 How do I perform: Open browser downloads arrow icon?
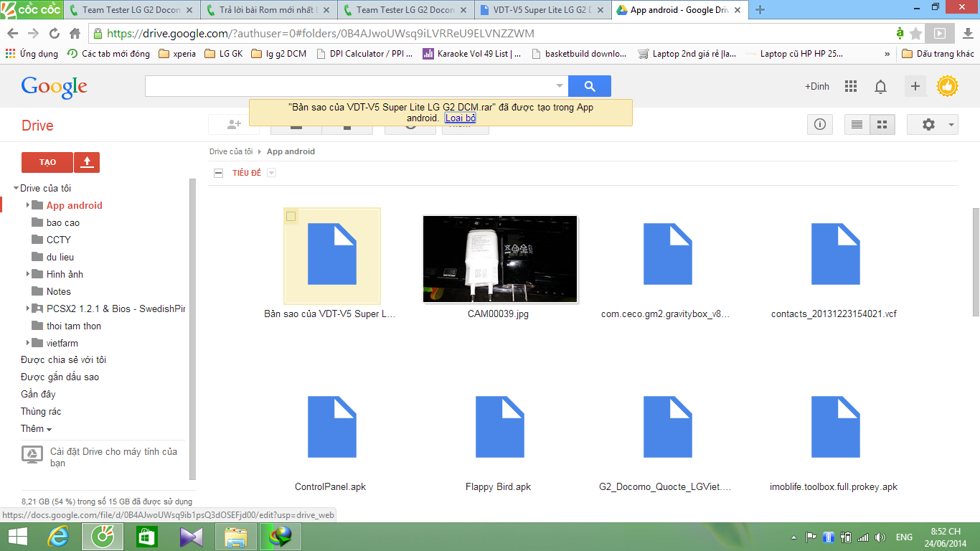(x=967, y=33)
